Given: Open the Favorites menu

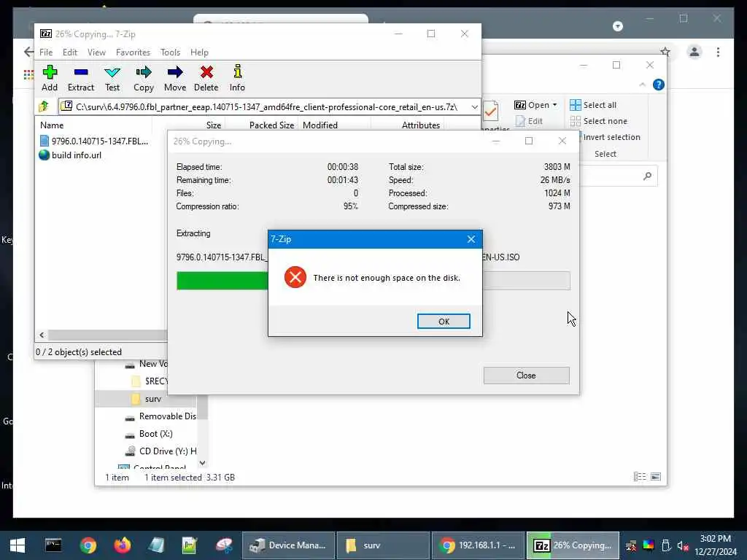Looking at the screenshot, I should pos(133,52).
